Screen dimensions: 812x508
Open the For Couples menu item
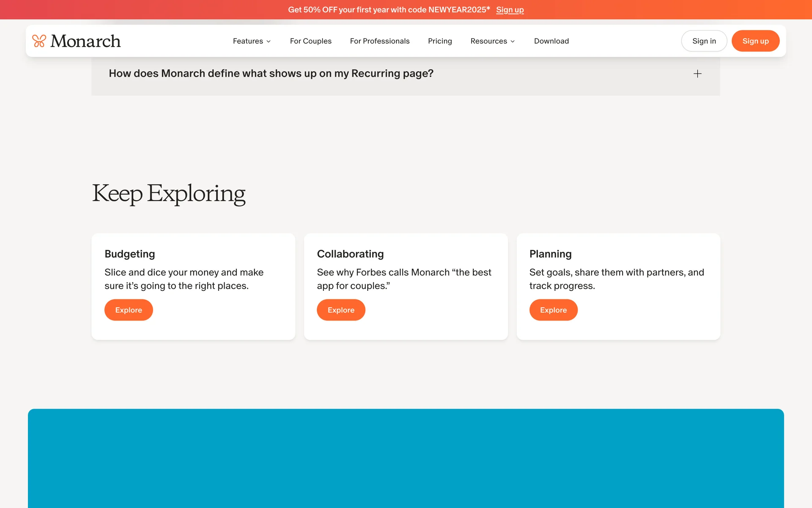(x=310, y=41)
